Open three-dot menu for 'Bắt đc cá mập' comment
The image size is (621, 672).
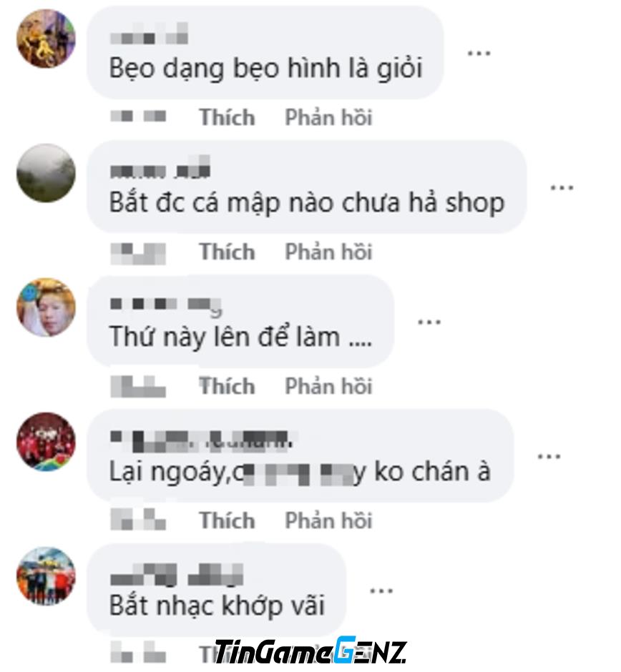tap(562, 188)
